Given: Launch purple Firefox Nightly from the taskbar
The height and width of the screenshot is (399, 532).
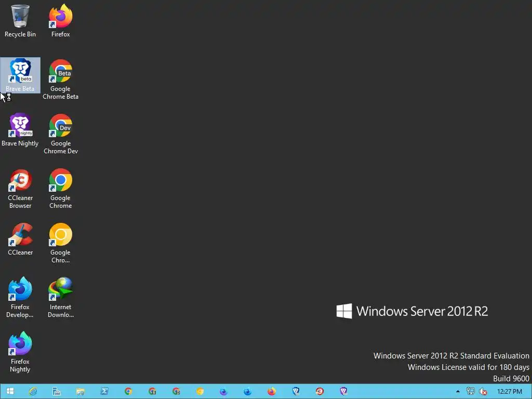Looking at the screenshot, I should coord(223,391).
